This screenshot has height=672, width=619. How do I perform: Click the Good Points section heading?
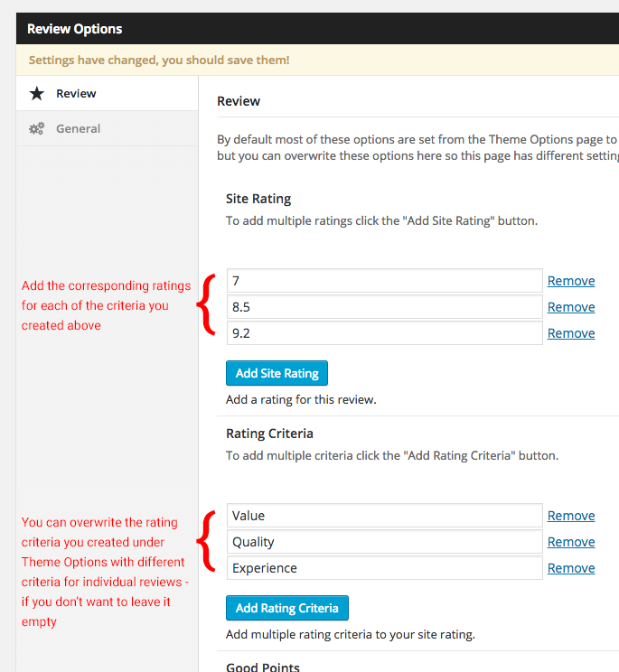[263, 667]
